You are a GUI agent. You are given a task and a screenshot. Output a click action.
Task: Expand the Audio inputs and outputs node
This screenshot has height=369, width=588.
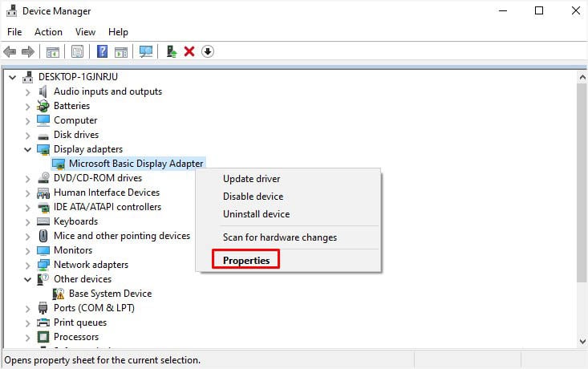pyautogui.click(x=27, y=92)
